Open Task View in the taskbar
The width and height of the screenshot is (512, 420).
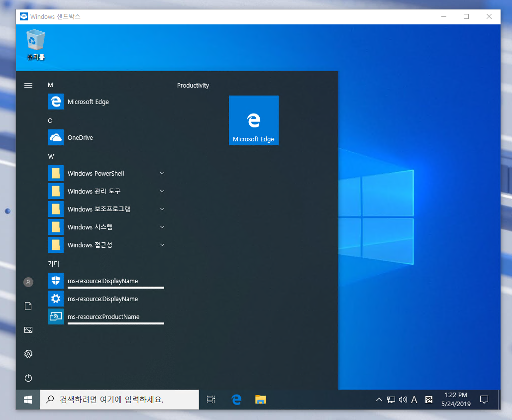coord(211,400)
